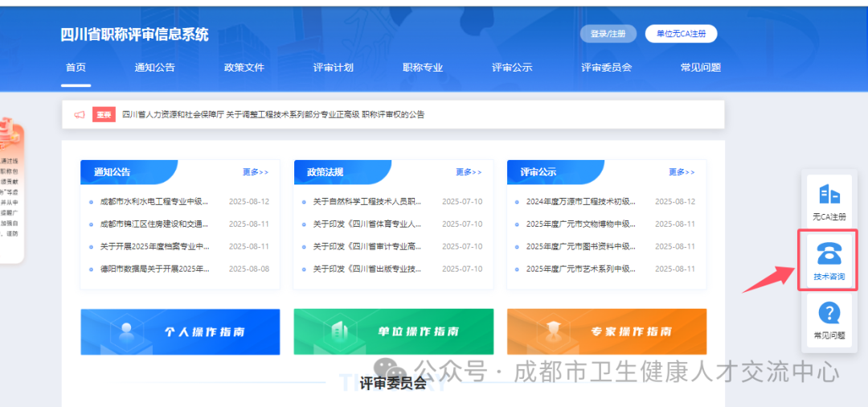This screenshot has width=868, height=407.
Task: Open 常见问题 in the top navigation bar
Action: coord(701,68)
